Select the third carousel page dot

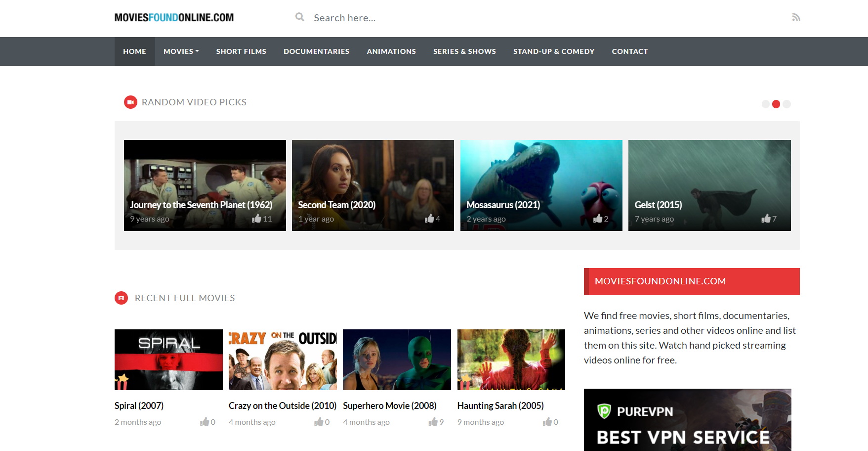787,104
